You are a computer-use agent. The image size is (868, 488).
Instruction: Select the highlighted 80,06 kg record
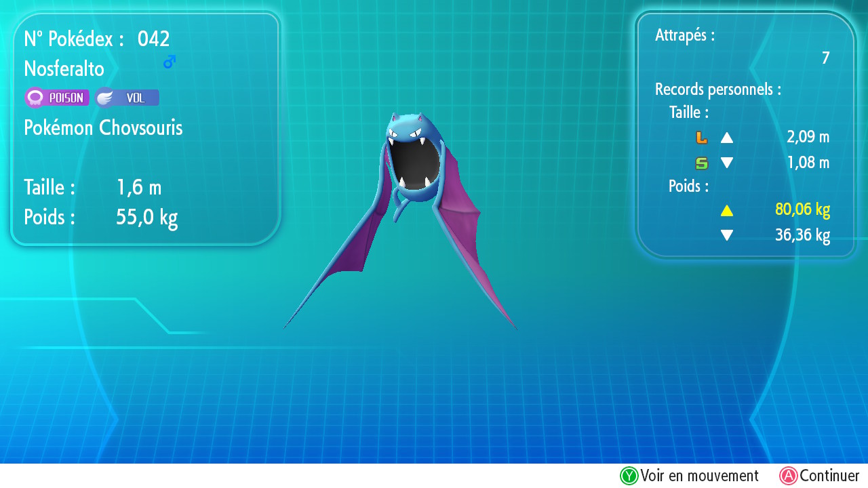coord(802,209)
